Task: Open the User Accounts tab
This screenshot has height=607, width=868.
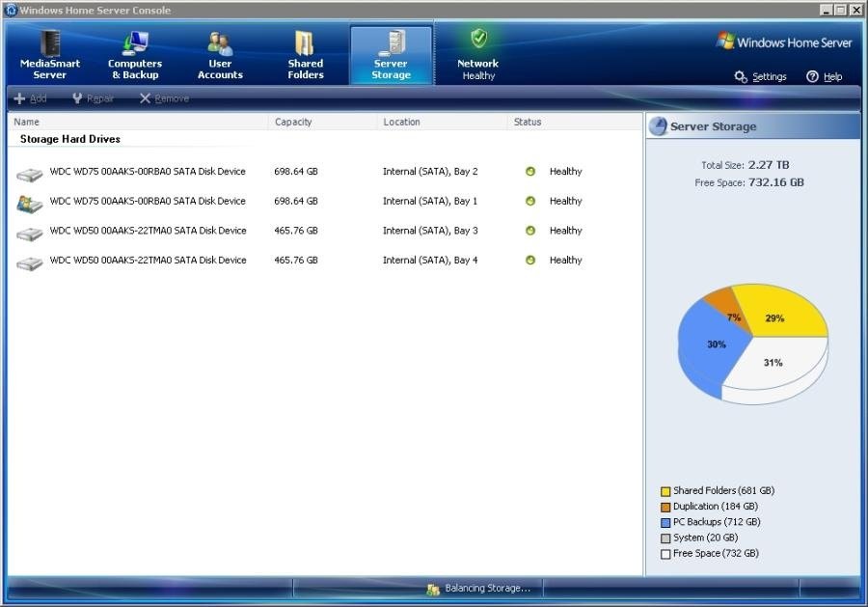Action: [220, 55]
